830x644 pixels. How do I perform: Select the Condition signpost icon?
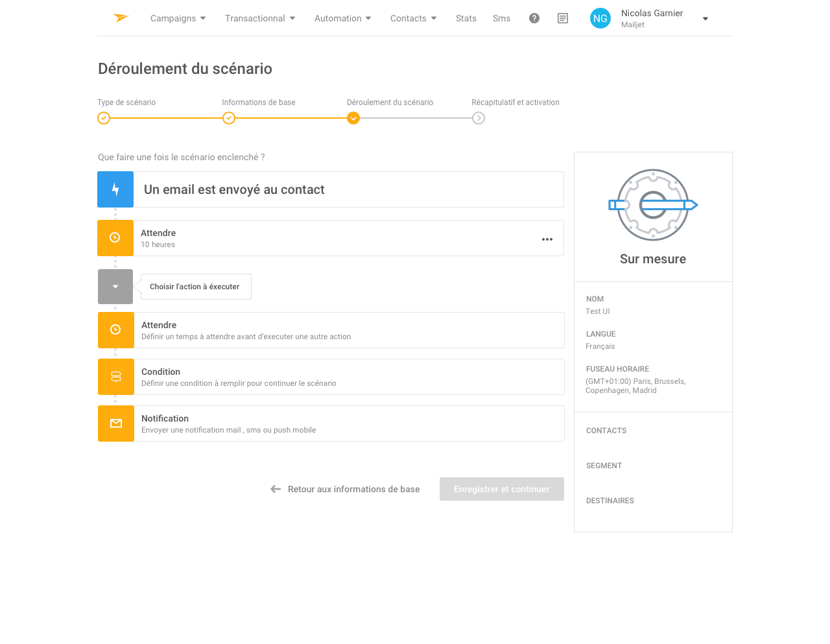(x=116, y=377)
